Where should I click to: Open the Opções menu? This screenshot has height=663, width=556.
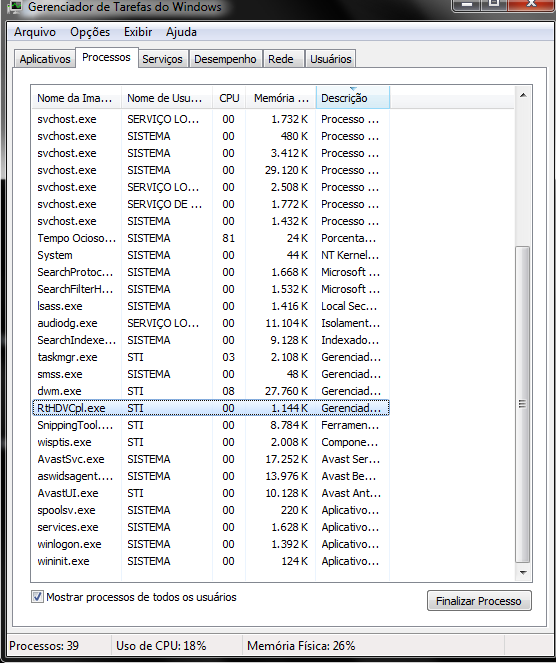[x=90, y=32]
